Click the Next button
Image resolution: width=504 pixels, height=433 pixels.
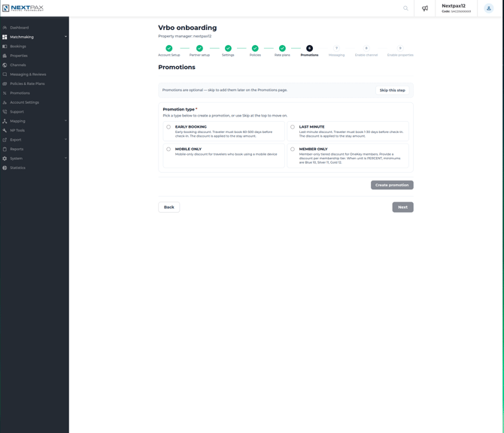pos(402,207)
